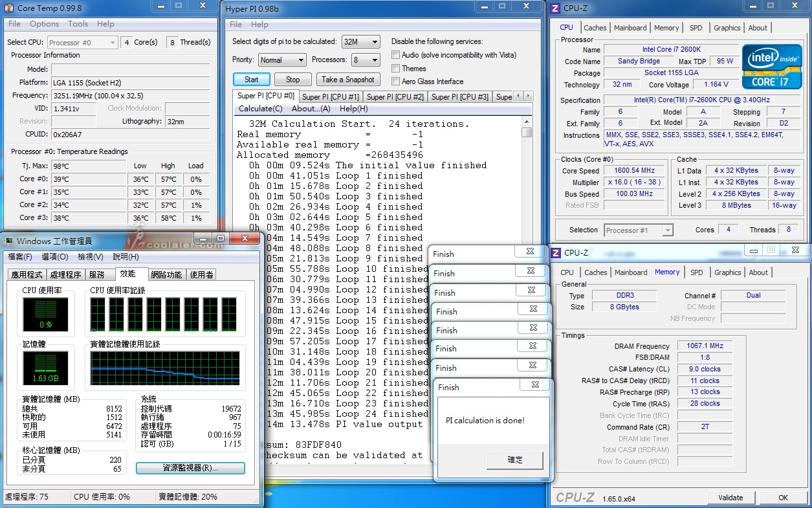
Task: Open the Select CPU dropdown in Core Temp
Action: click(83, 43)
